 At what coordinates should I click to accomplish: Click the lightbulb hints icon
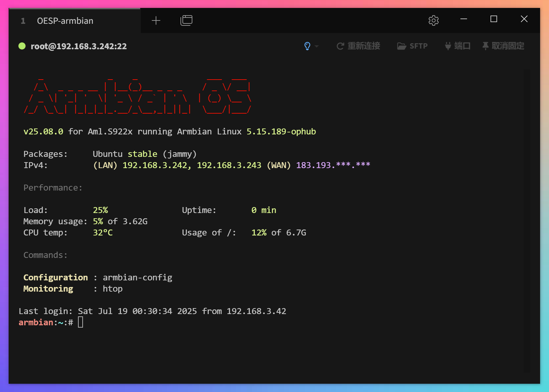coord(307,46)
